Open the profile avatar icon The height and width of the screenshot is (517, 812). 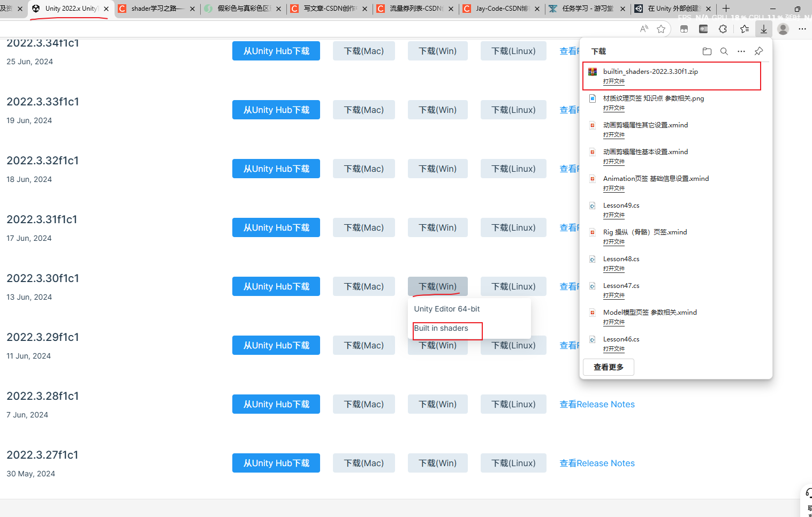(x=783, y=29)
